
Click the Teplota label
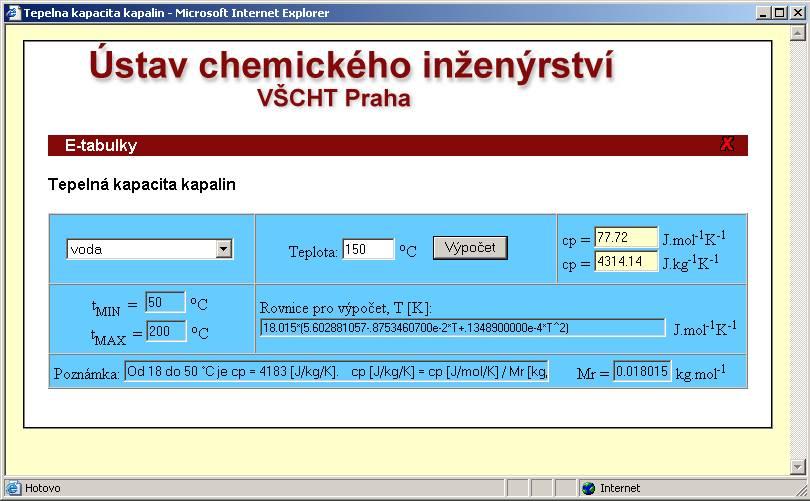tap(313, 252)
